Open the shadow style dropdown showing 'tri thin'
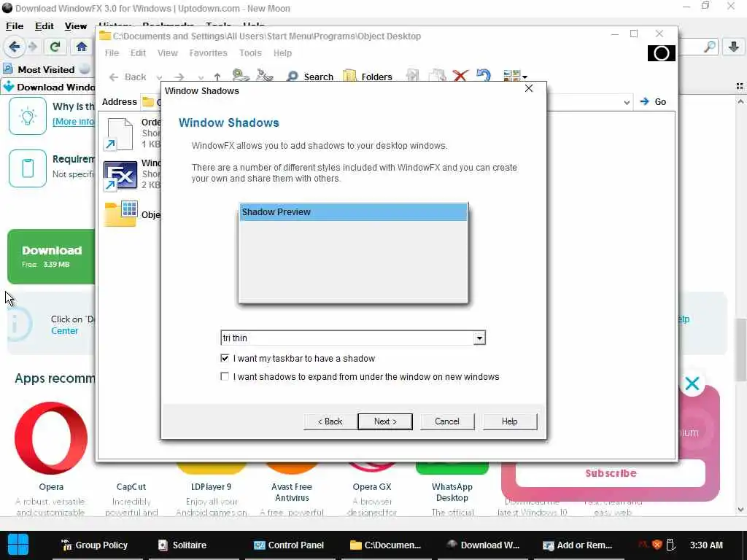This screenshot has width=747, height=560. pyautogui.click(x=479, y=338)
